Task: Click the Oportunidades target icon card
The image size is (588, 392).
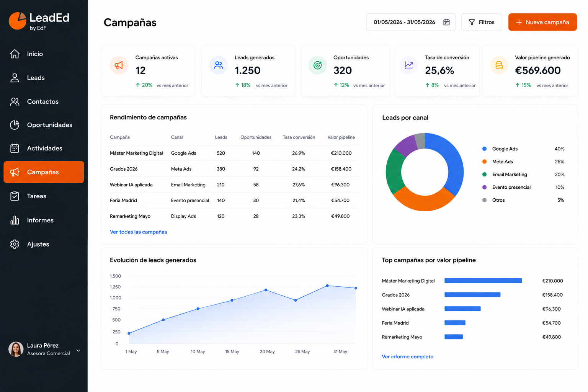Action: (x=318, y=65)
